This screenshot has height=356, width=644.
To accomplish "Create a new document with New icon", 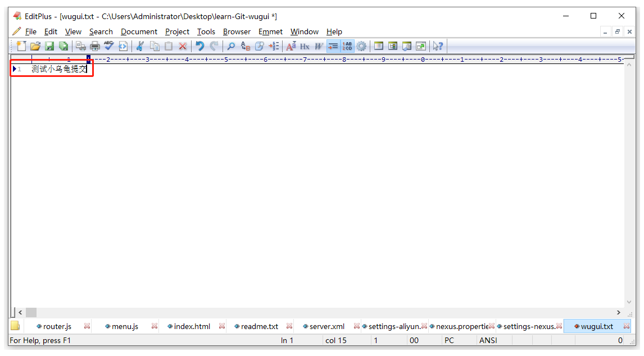I will point(21,46).
